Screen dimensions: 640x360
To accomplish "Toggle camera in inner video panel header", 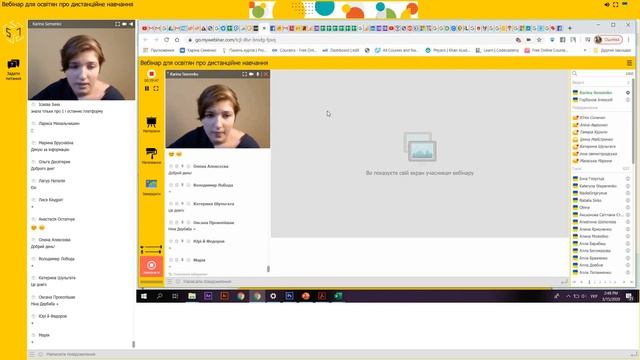I will [251, 74].
